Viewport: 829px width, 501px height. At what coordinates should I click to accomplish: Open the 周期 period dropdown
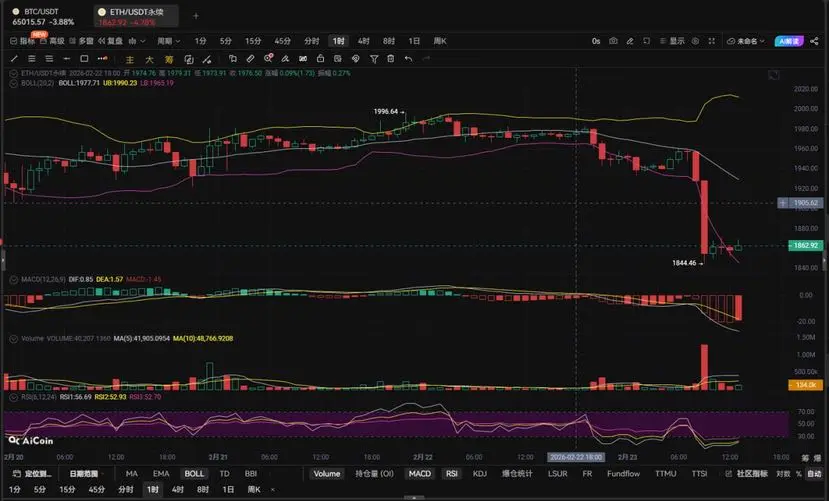168,41
